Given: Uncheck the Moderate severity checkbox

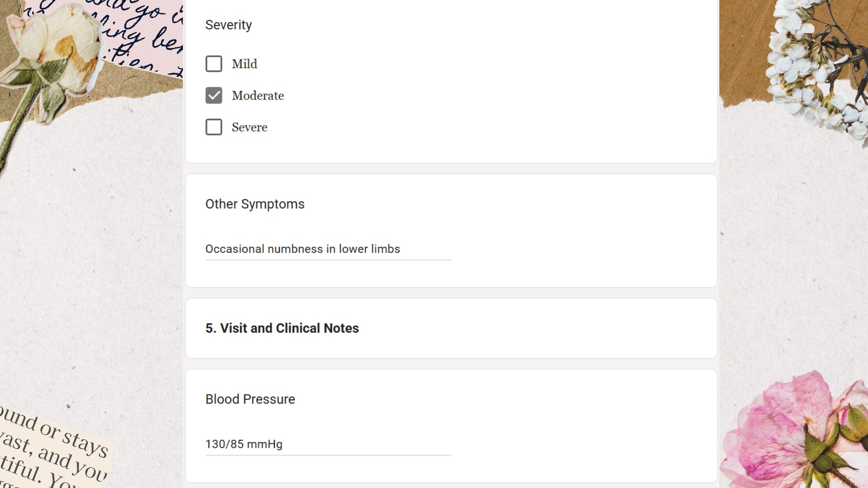Looking at the screenshot, I should [214, 95].
